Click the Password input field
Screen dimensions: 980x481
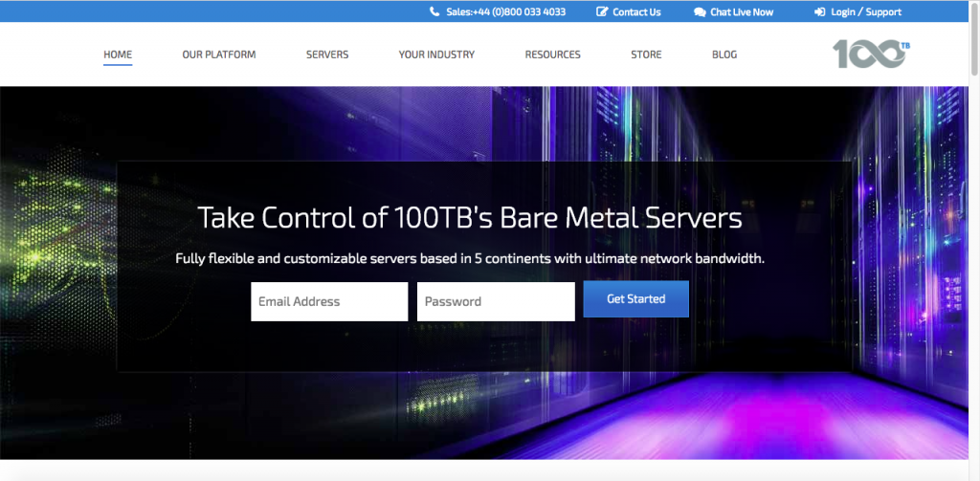click(x=496, y=302)
